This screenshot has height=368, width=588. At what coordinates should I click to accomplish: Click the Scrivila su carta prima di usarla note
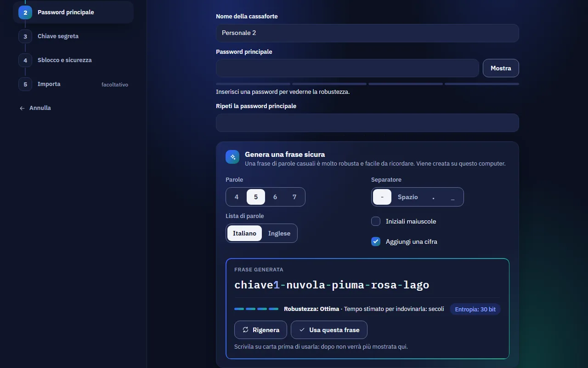[x=321, y=346]
